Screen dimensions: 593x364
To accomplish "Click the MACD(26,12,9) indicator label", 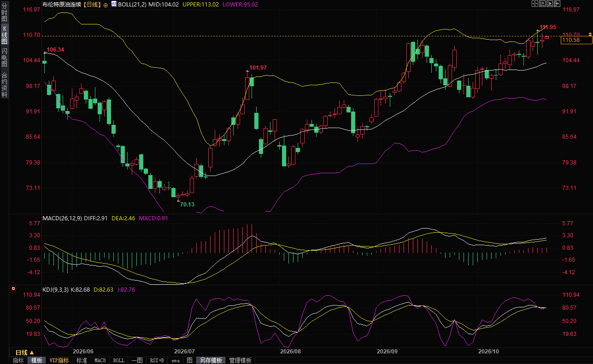I will 62,218.
